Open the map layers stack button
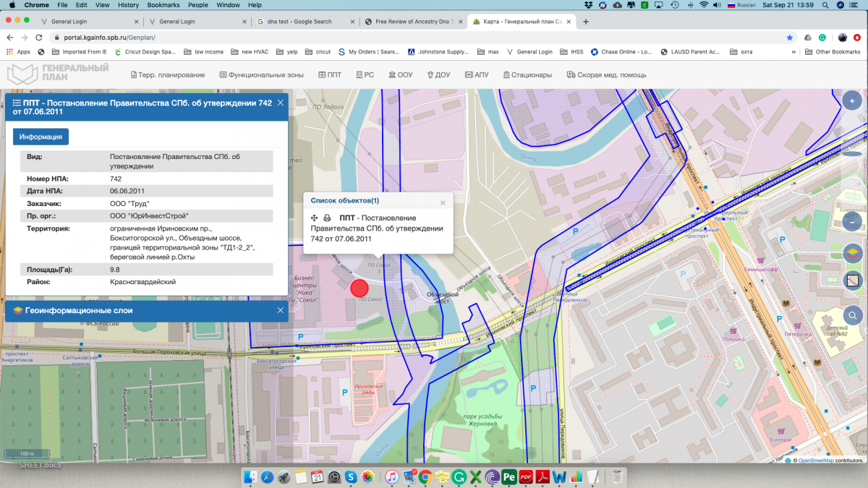The image size is (868, 488). click(x=853, y=254)
